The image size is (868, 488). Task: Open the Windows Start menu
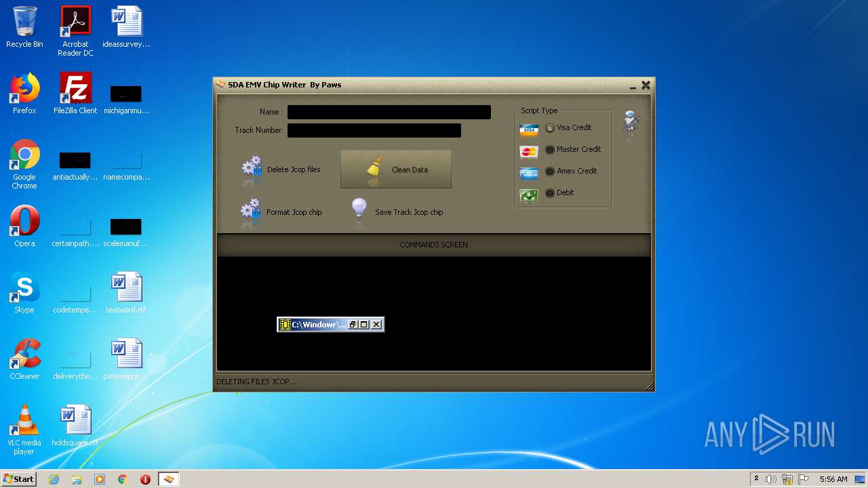point(19,479)
